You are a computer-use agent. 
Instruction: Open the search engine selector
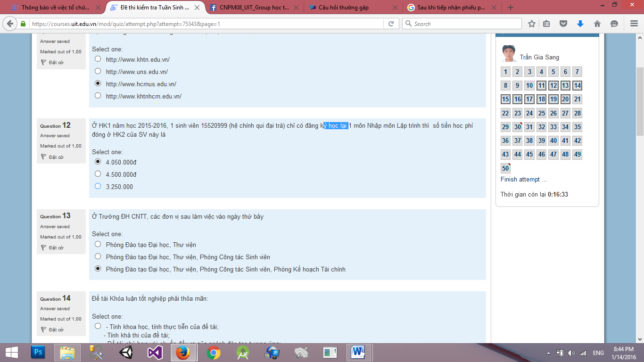tap(408, 23)
